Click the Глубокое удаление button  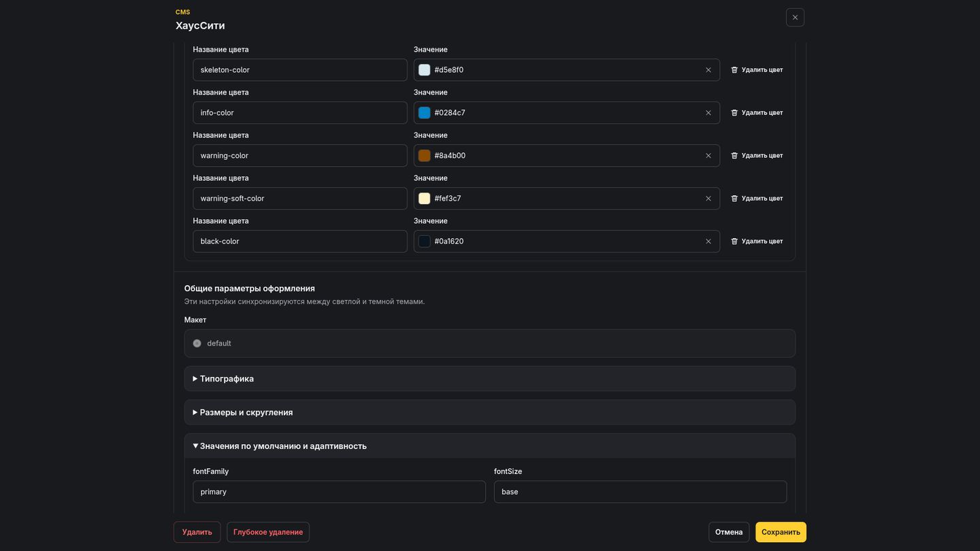coord(268,532)
